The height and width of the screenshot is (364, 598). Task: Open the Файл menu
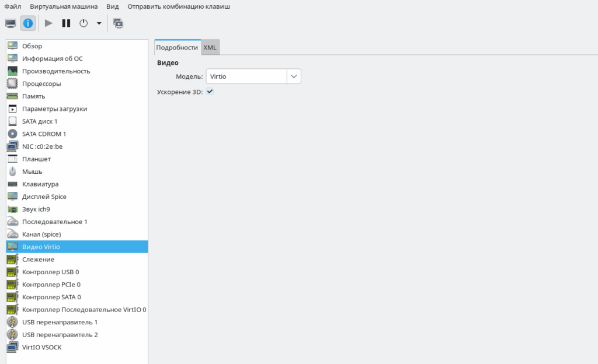pos(12,6)
